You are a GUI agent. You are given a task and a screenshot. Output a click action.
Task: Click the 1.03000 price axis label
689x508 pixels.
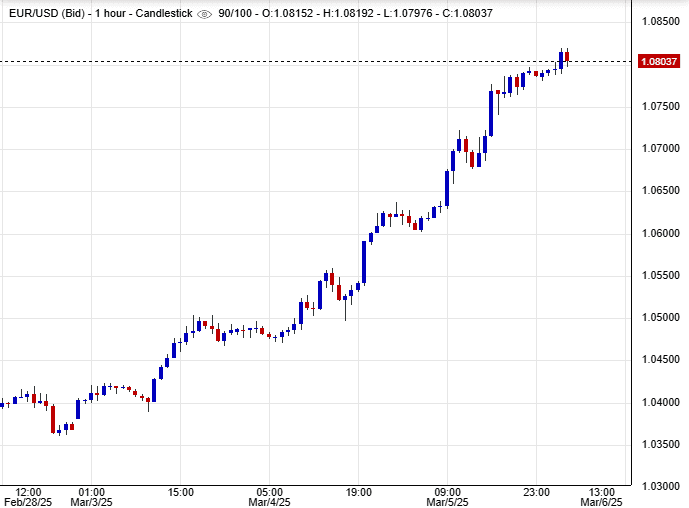tap(660, 486)
